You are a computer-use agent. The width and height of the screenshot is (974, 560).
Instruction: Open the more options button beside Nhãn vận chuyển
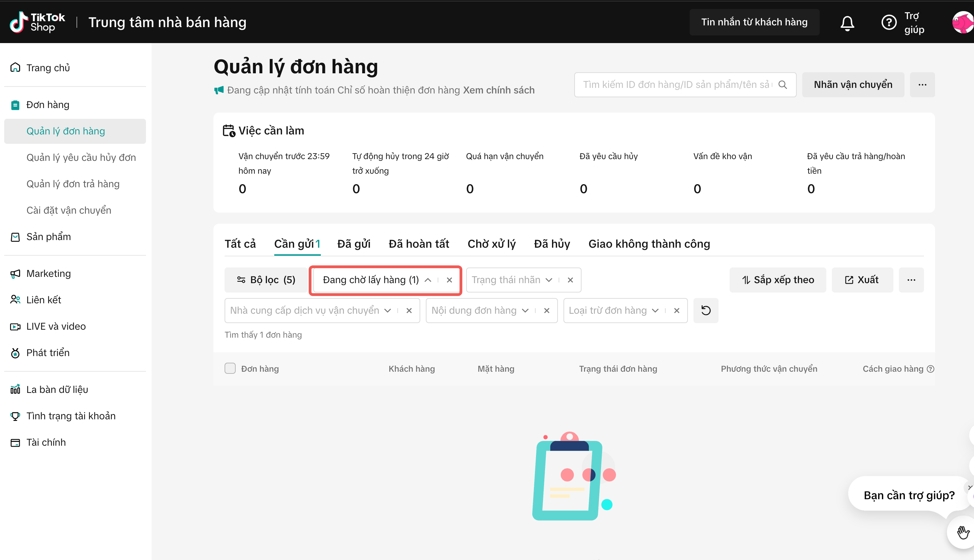pos(922,85)
